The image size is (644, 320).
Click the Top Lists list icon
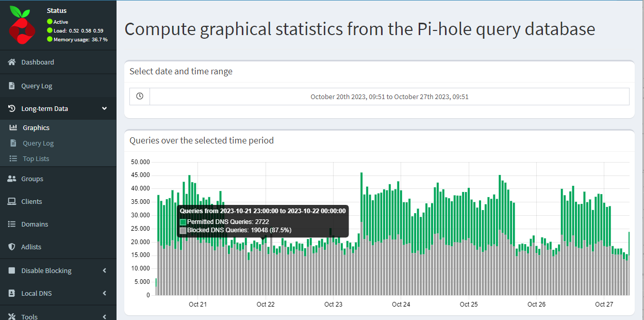point(13,158)
